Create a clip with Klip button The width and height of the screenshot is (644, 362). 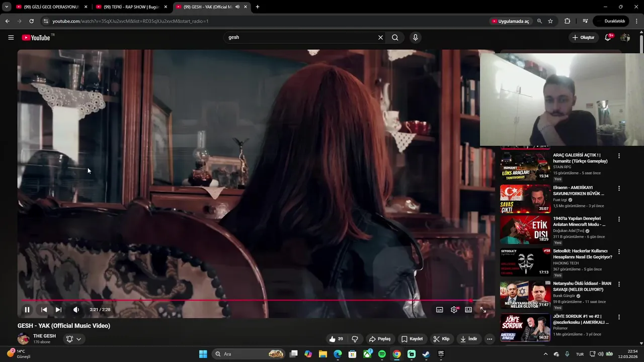[x=441, y=339]
